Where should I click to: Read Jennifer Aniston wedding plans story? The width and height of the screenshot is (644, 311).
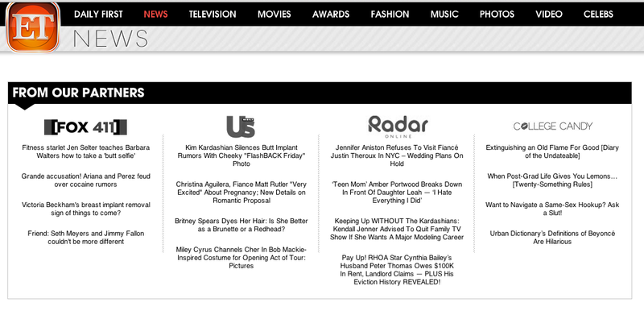(397, 155)
